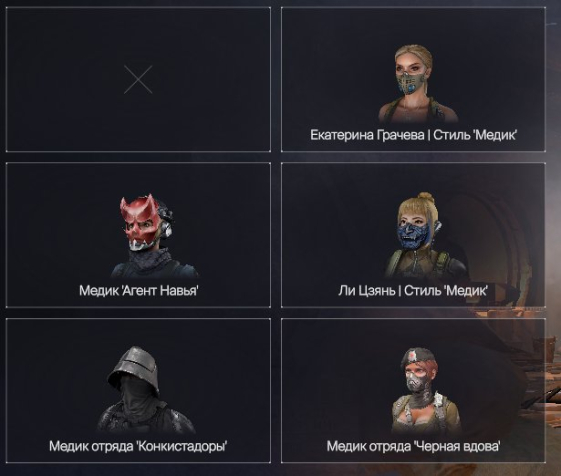
Task: Click the X icon in the empty slot
Action: pyautogui.click(x=138, y=79)
